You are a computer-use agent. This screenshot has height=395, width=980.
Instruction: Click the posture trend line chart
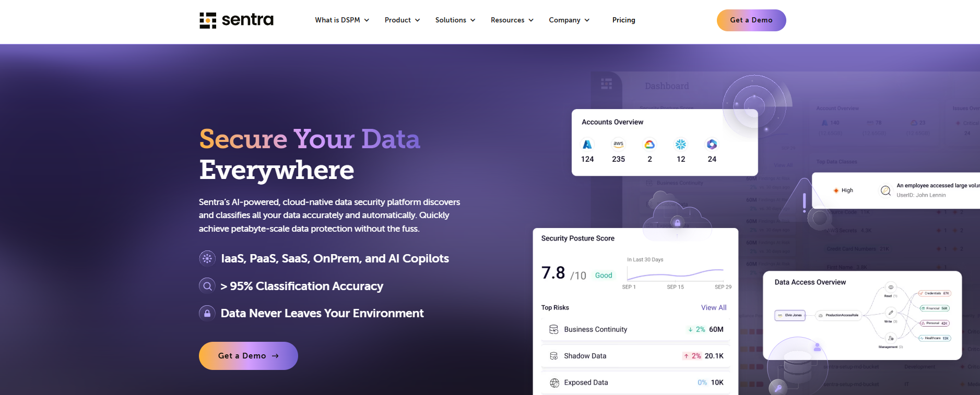point(675,273)
